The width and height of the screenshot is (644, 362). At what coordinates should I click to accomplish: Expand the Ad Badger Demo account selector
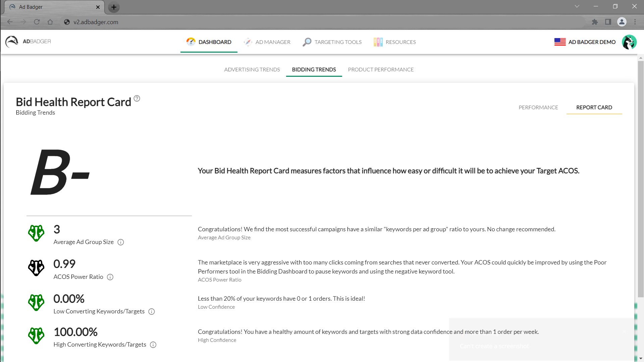pyautogui.click(x=592, y=42)
